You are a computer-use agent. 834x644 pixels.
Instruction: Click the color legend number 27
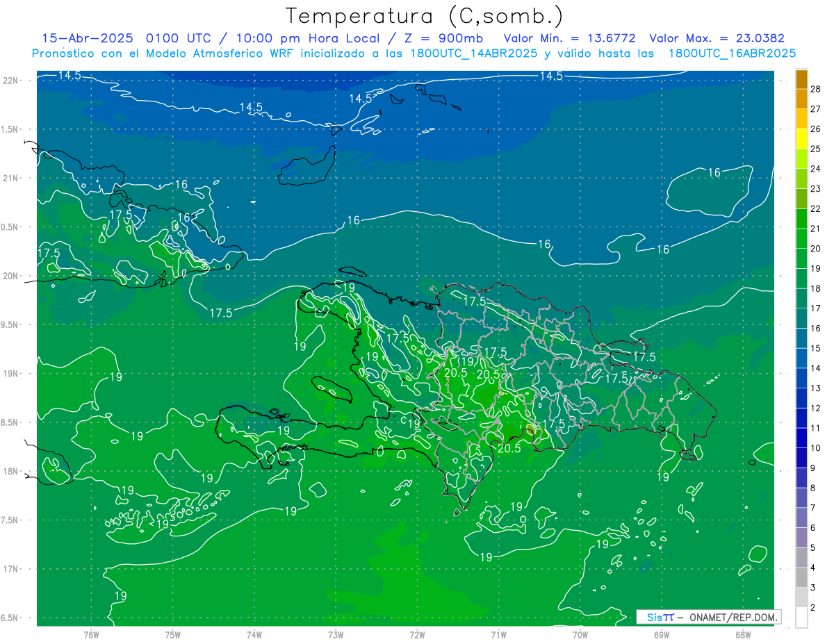[x=816, y=108]
